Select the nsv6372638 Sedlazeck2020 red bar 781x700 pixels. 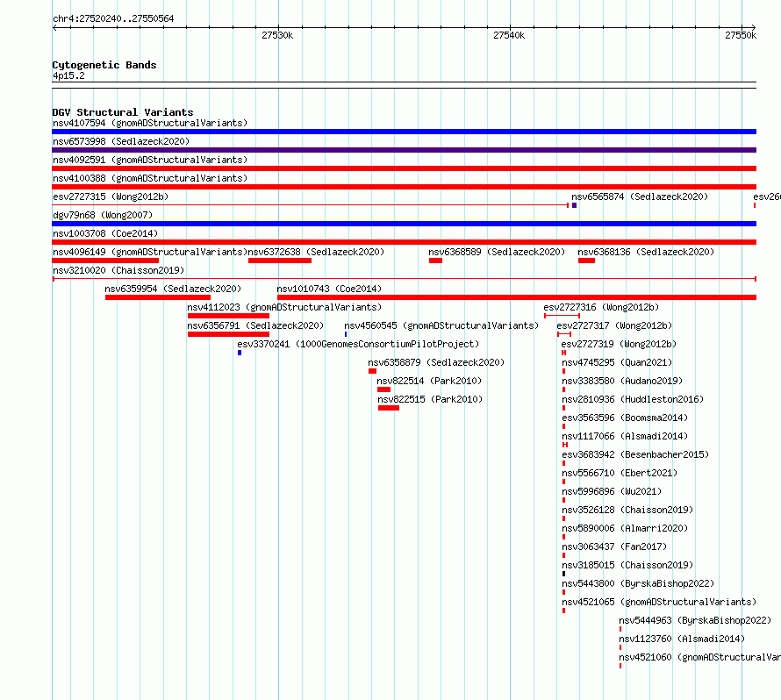(280, 261)
